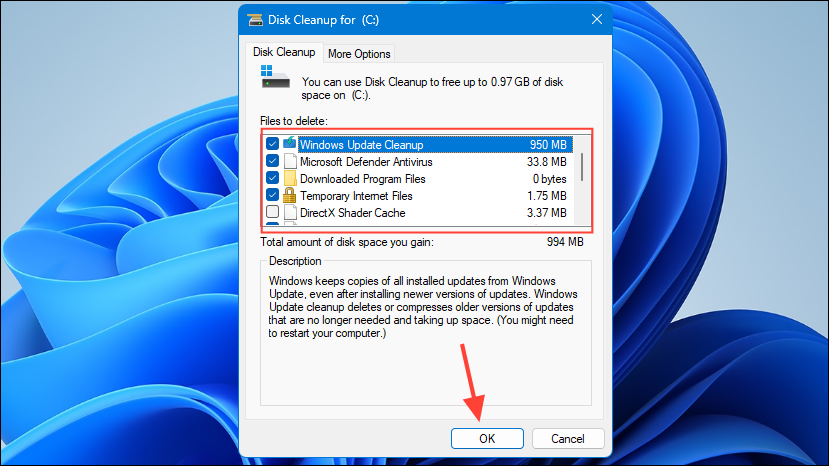The height and width of the screenshot is (466, 829).
Task: Close the Disk Cleanup dialog
Action: point(597,20)
